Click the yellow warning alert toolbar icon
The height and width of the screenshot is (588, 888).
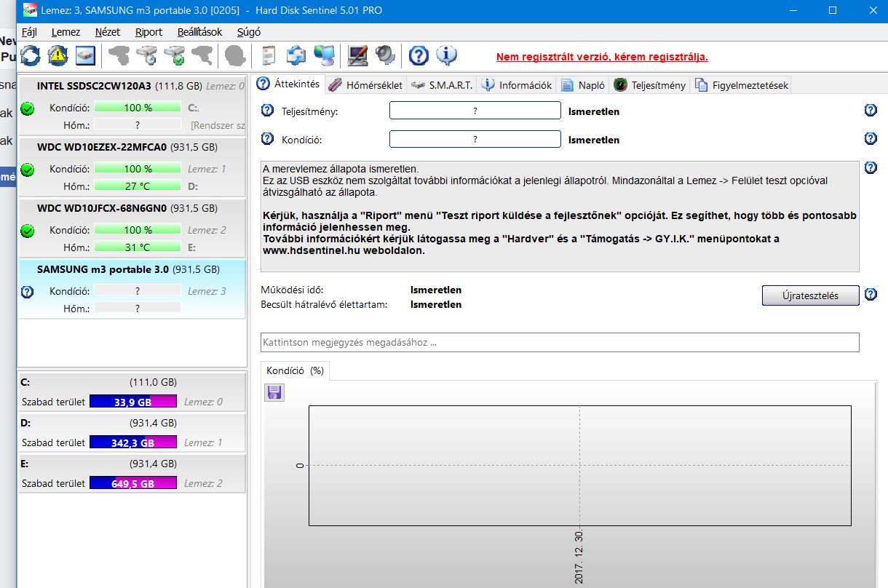tap(58, 55)
